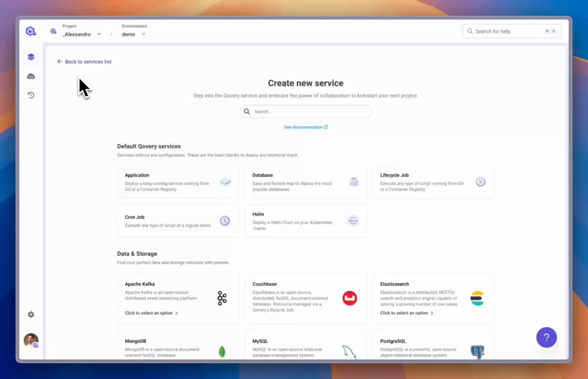Click the 'Default Qovery services' heading
This screenshot has height=379, width=588.
[149, 146]
